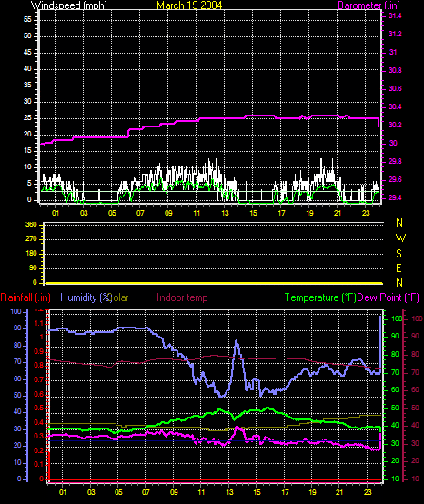Select the Dew Point (°F) legend label

[389, 297]
